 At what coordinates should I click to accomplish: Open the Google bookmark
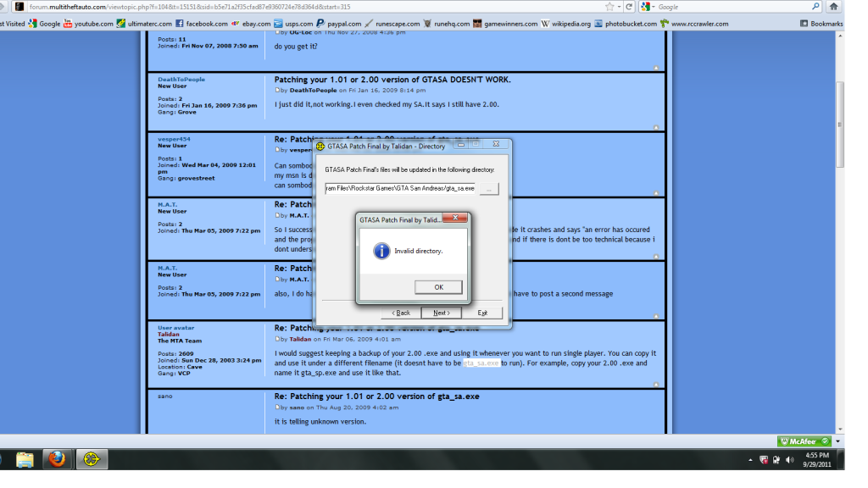(44, 24)
